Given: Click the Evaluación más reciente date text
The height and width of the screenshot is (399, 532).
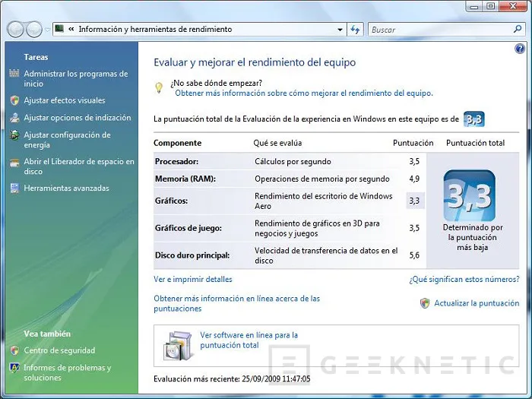Looking at the screenshot, I should (232, 378).
